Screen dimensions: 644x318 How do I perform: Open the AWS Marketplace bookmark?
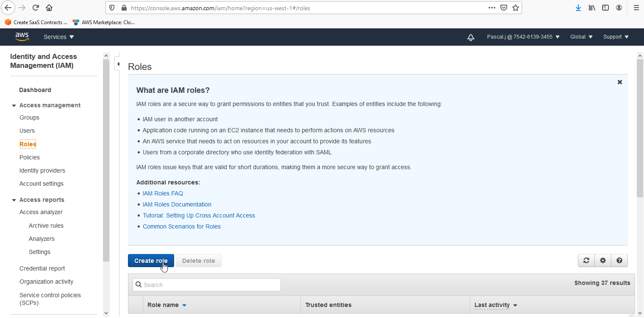(104, 22)
